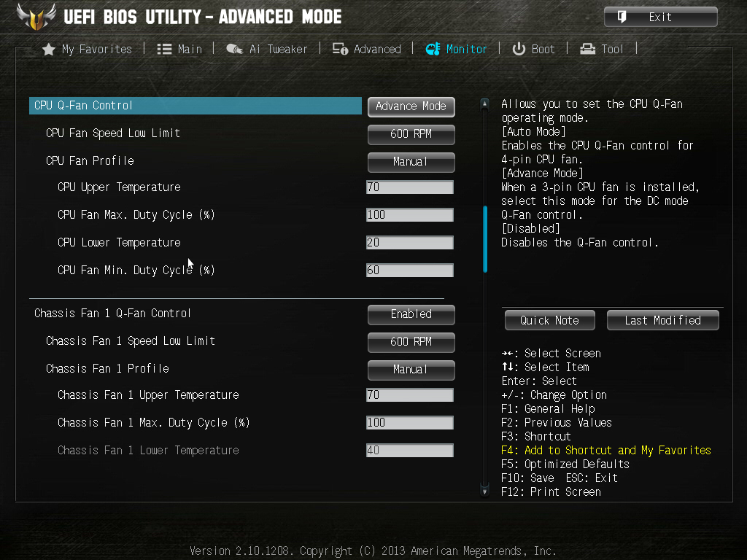Change the Chassis Fan 1 Speed Low Limit option
Screen dimensions: 747x560
tap(411, 342)
